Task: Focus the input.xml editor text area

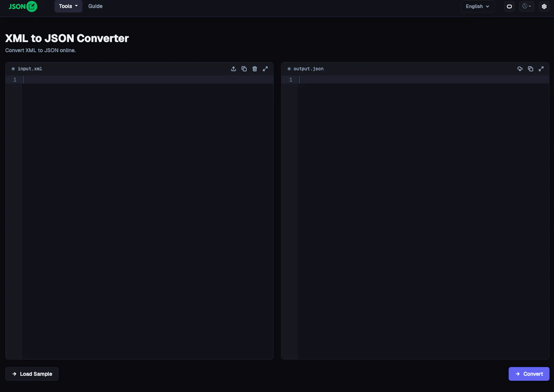Action: [x=148, y=217]
